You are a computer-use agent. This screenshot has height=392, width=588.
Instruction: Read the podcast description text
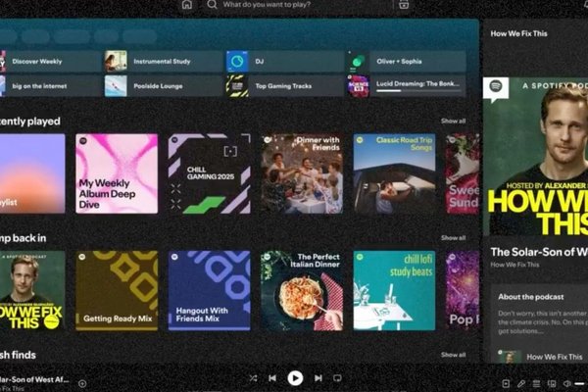[x=543, y=322]
